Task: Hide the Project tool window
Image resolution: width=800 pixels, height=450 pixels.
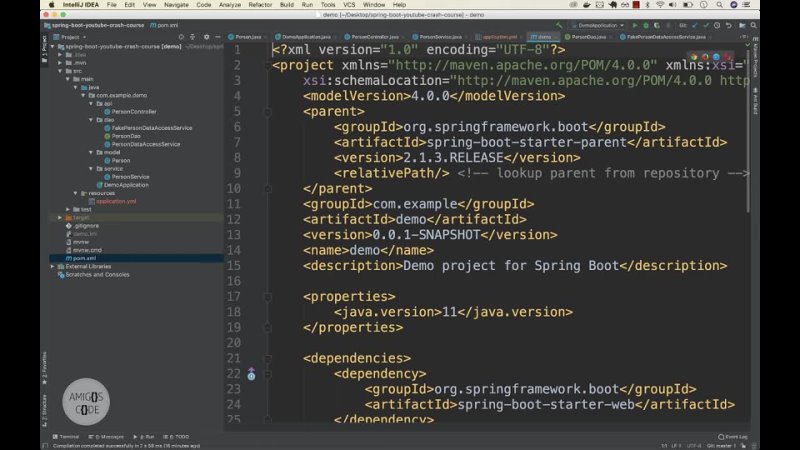Action: 217,37
